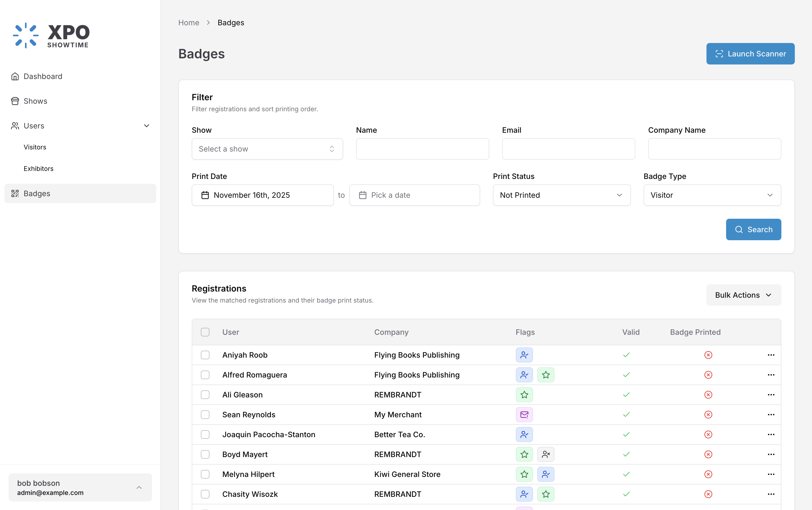Open the Visitors menu item
Screen dimensions: 812x510
pyautogui.click(x=35, y=147)
